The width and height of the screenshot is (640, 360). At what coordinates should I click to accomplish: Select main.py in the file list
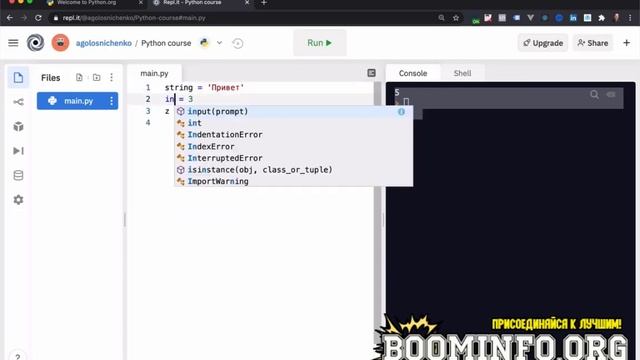(x=78, y=101)
